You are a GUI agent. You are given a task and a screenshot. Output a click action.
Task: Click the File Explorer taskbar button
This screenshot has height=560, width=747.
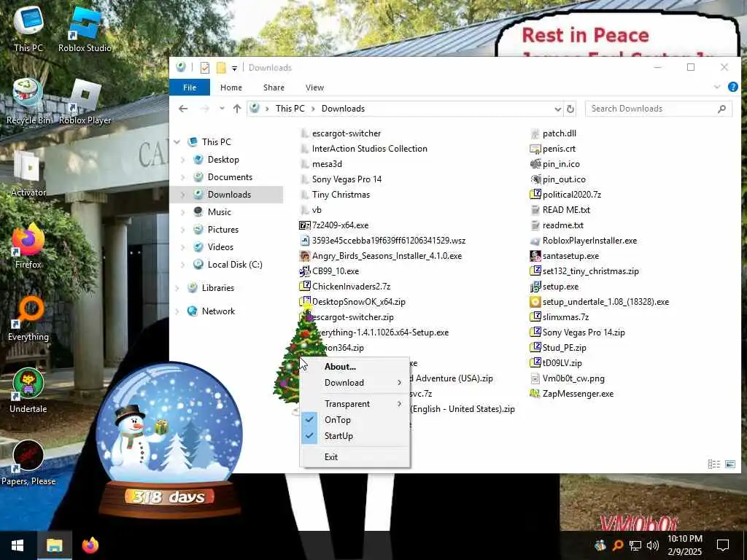point(54,545)
